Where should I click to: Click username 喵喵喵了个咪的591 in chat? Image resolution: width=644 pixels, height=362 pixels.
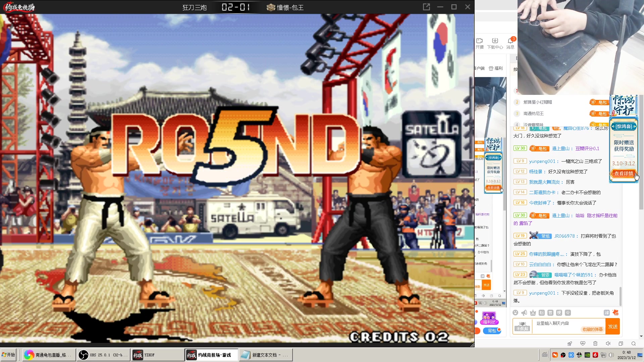(x=574, y=275)
